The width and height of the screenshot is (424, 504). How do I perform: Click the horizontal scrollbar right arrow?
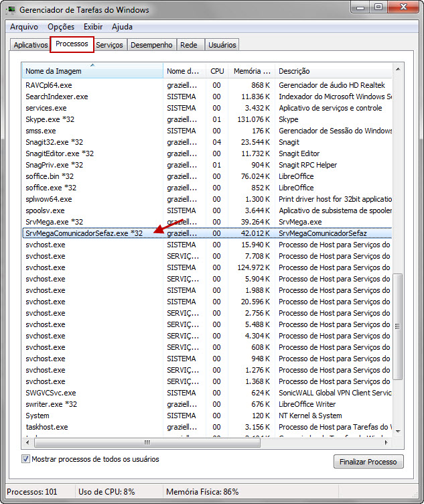(x=387, y=443)
